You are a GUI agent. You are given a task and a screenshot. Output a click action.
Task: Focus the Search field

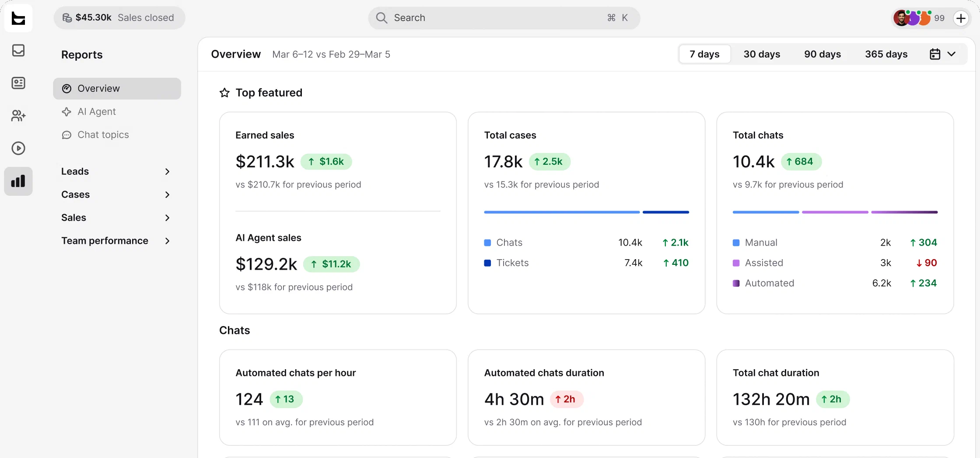[504, 18]
